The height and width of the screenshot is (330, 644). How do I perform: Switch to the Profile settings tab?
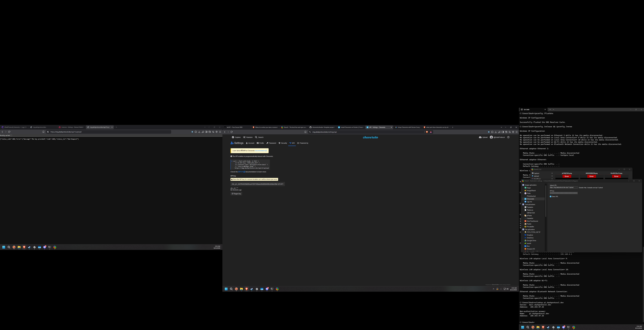260,143
